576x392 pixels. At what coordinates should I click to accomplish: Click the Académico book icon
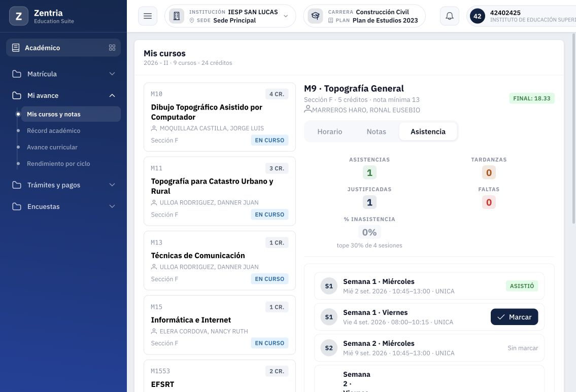16,48
